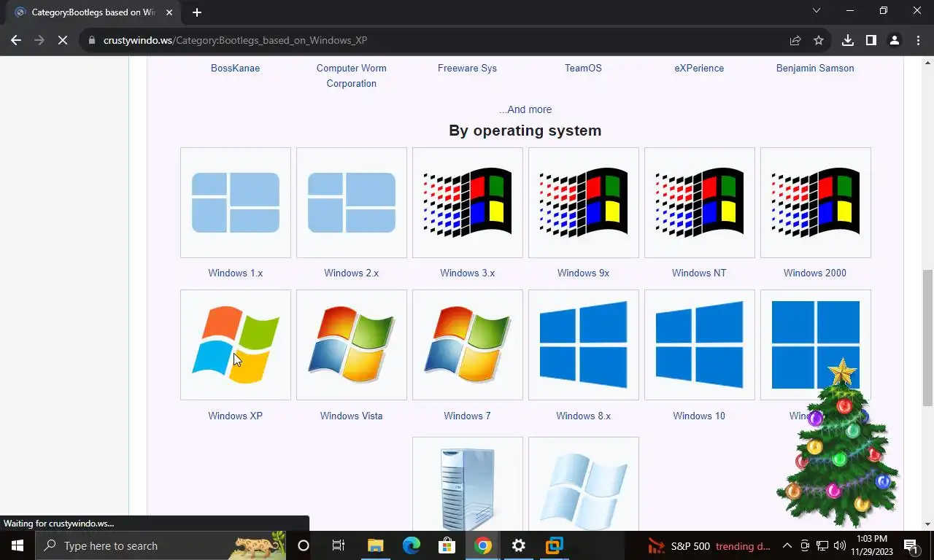The image size is (934, 560).
Task: Open the Windows 9x text link
Action: (584, 273)
